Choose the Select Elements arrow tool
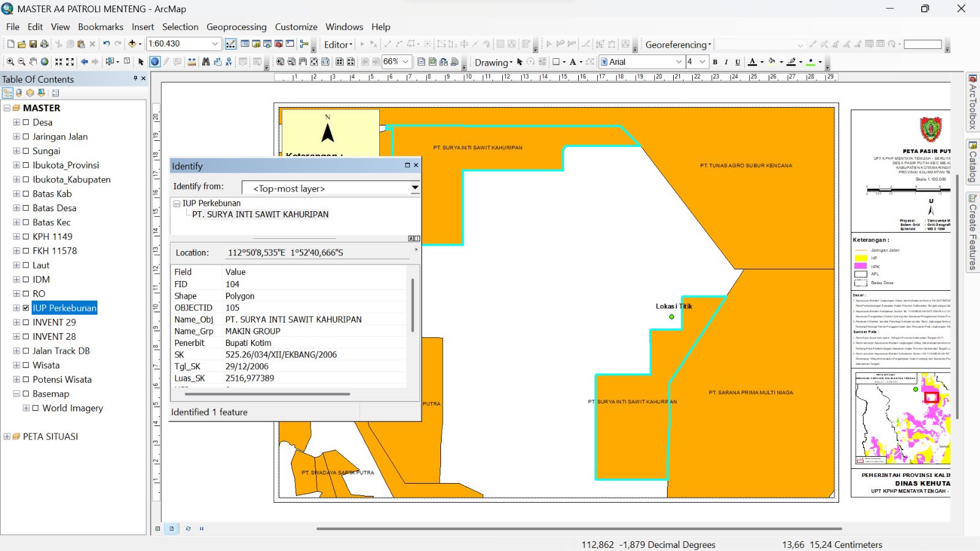980x551 pixels. (141, 62)
